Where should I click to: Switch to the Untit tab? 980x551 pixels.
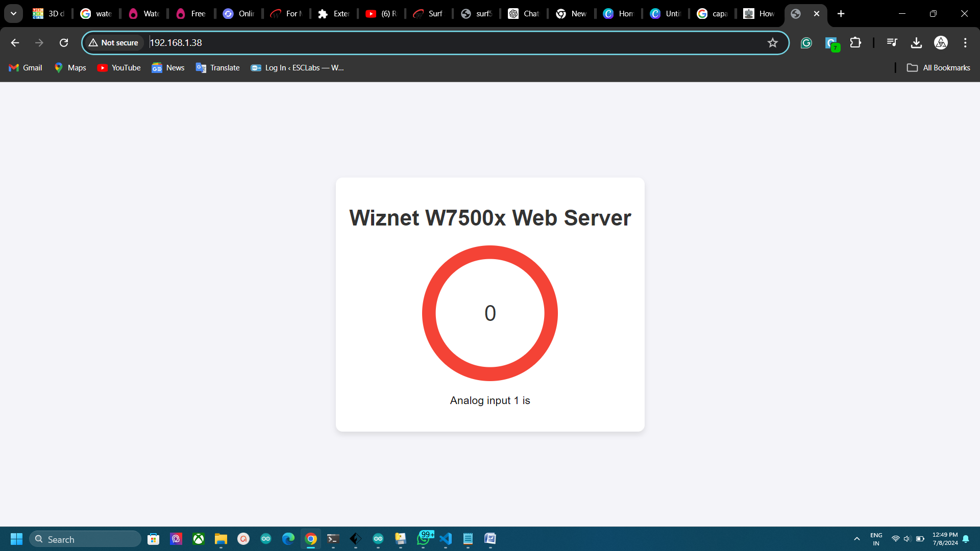click(666, 14)
